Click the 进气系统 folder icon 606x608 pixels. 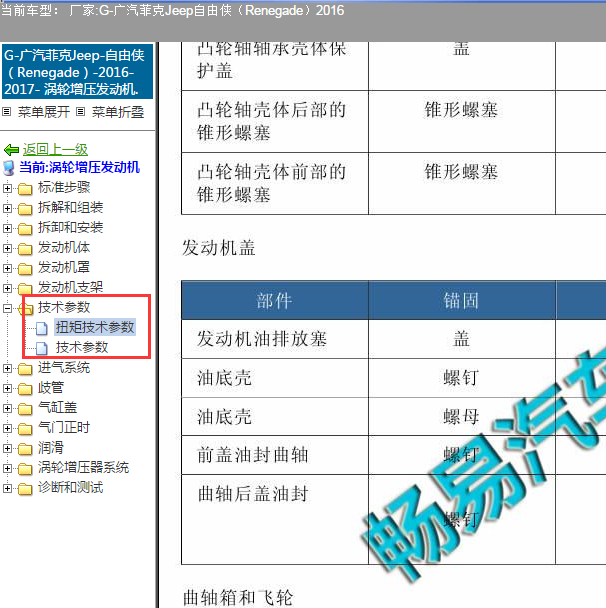coord(25,368)
